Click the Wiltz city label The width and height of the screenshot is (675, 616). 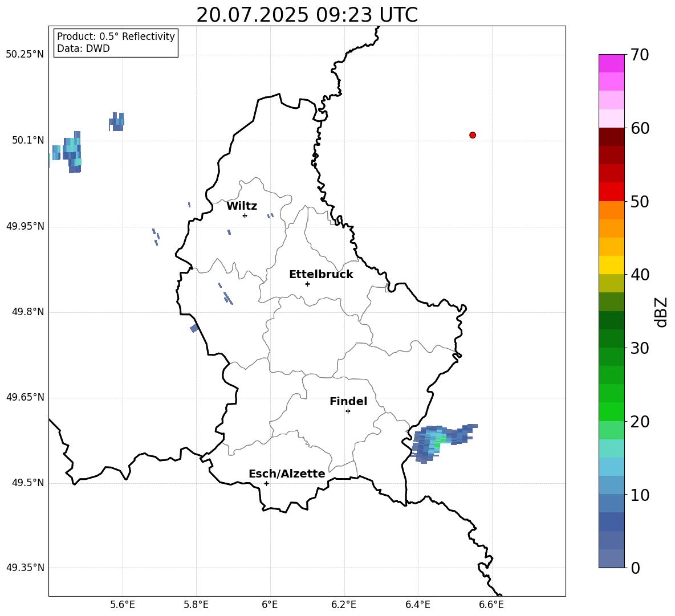point(242,206)
